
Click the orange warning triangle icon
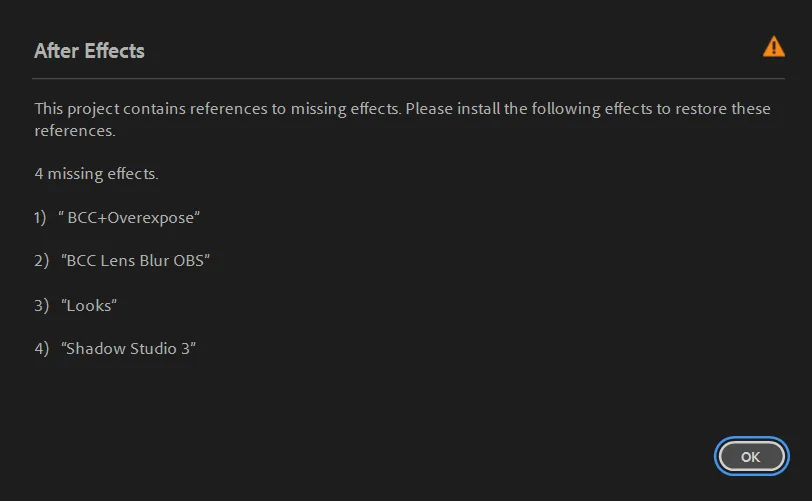(x=773, y=46)
